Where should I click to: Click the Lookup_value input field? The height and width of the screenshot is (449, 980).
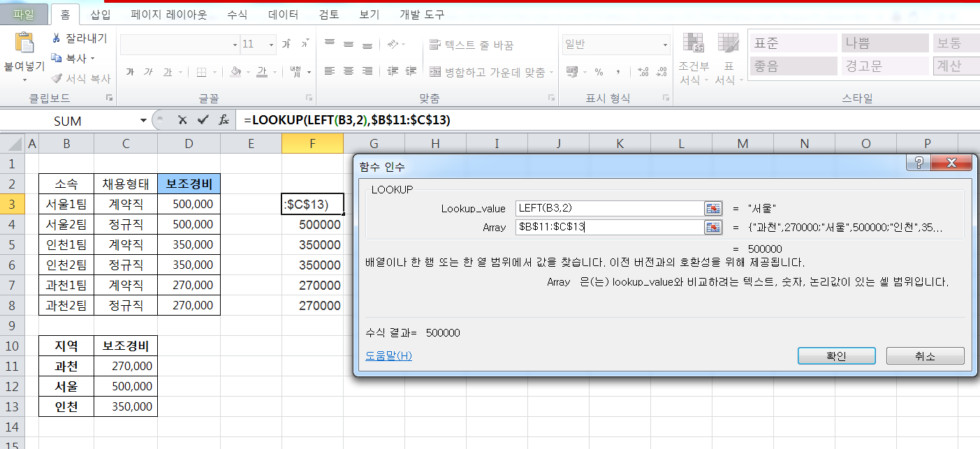point(609,208)
